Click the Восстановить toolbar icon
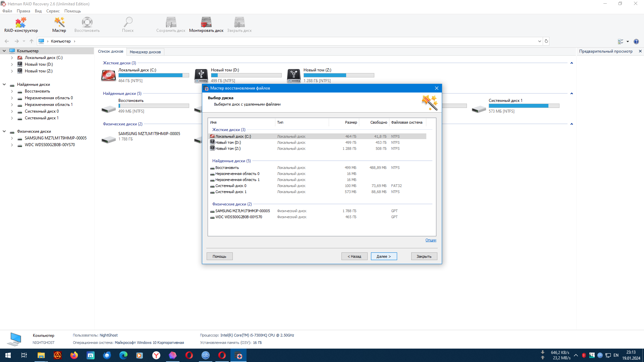 click(87, 25)
